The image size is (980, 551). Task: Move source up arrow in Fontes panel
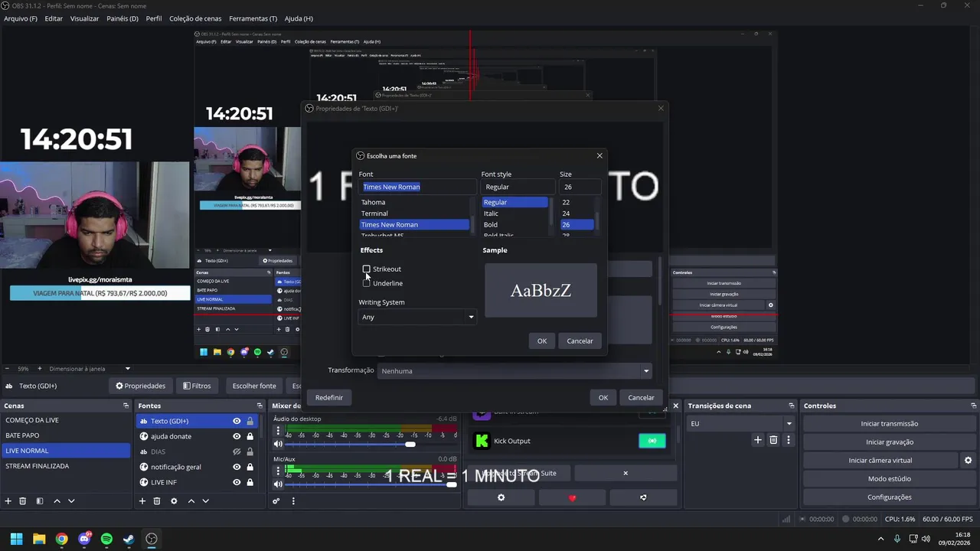[191, 501]
